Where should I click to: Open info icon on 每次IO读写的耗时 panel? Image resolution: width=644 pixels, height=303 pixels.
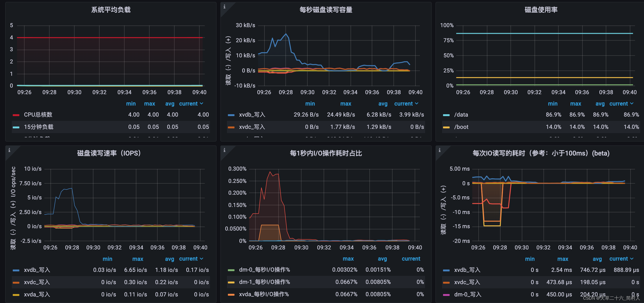439,150
